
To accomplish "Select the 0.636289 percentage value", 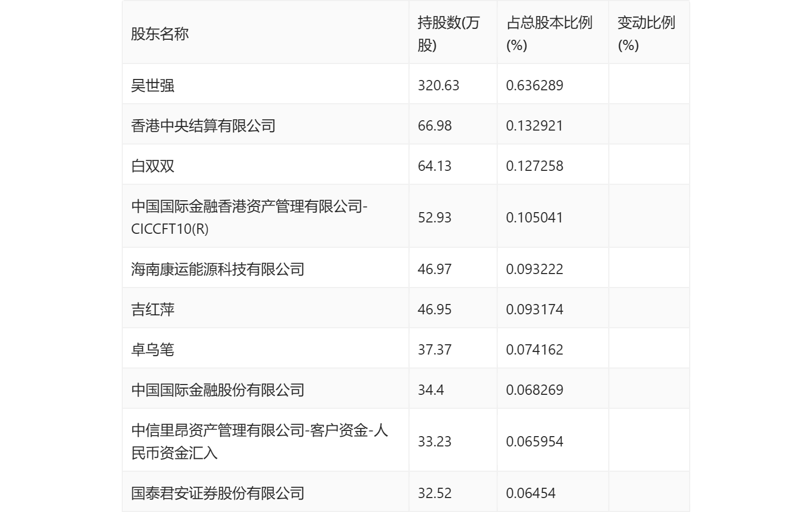I will (534, 85).
